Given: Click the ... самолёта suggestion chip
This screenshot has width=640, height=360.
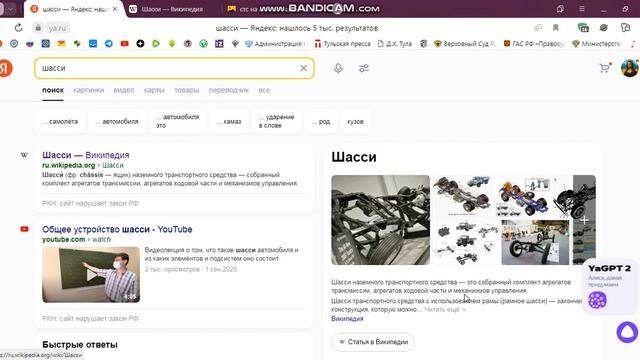Looking at the screenshot, I should tap(60, 122).
